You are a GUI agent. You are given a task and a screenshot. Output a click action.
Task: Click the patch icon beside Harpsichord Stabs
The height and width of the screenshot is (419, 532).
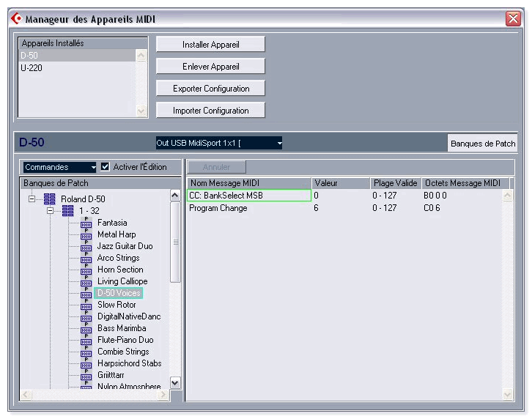coord(86,363)
